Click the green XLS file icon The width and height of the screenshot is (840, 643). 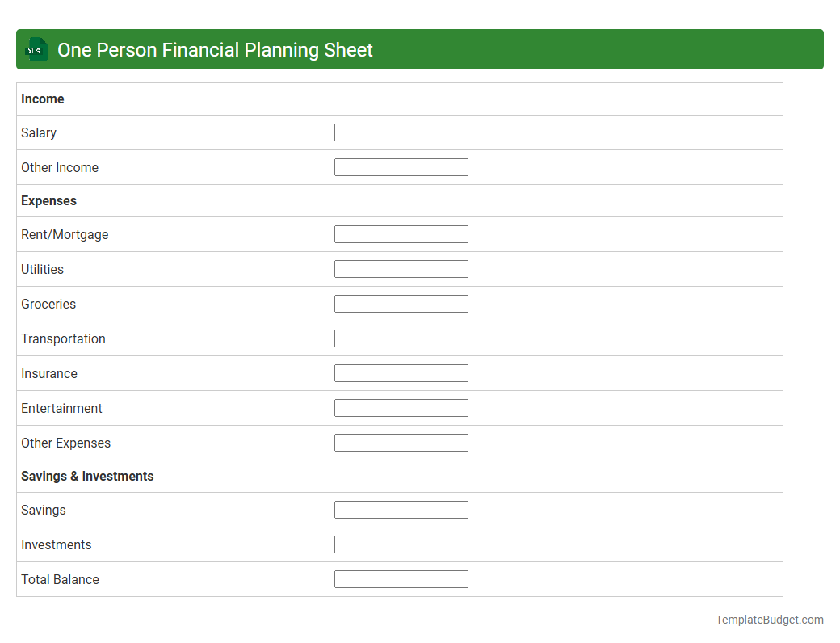pos(36,49)
